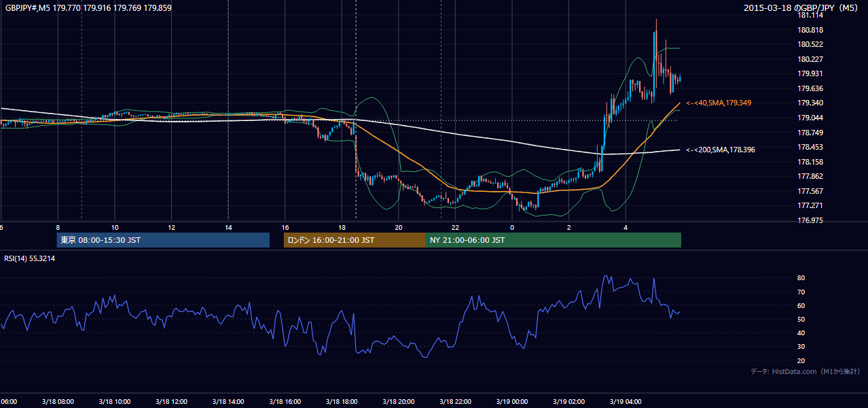Click the RSI(14) 55.3214 indicator label
The height and width of the screenshot is (408, 868).
(30, 258)
